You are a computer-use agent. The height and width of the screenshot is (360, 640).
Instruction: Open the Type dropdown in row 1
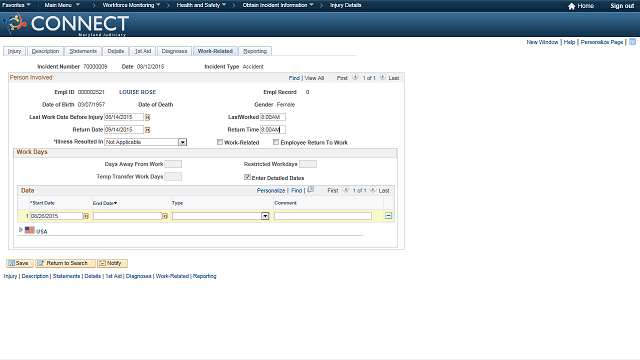(x=265, y=216)
